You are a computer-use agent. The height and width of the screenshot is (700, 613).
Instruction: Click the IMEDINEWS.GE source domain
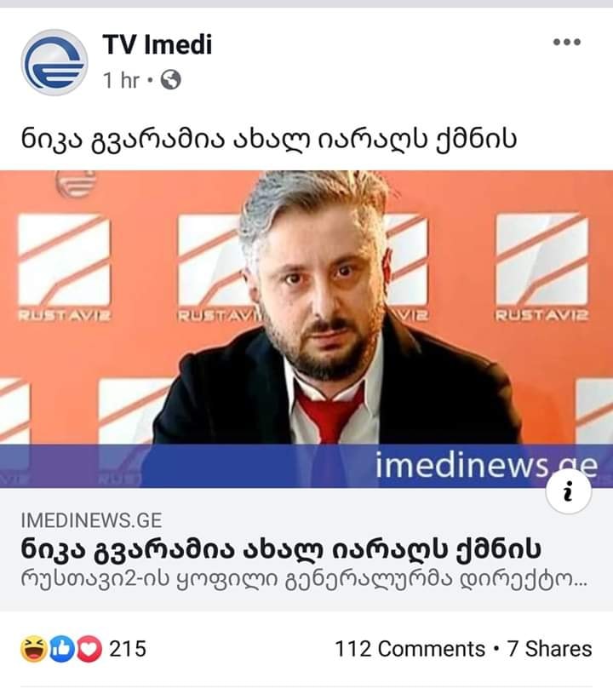(91, 520)
